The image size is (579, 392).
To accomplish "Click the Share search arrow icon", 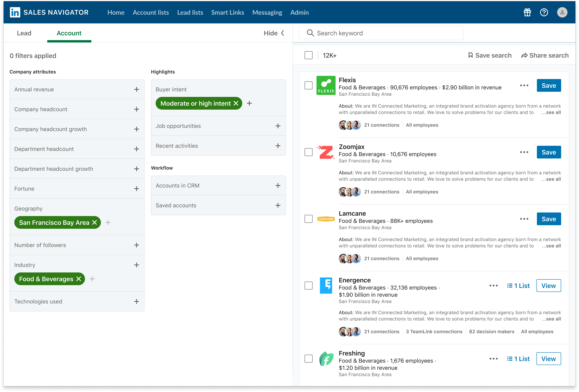I will pyautogui.click(x=524, y=56).
